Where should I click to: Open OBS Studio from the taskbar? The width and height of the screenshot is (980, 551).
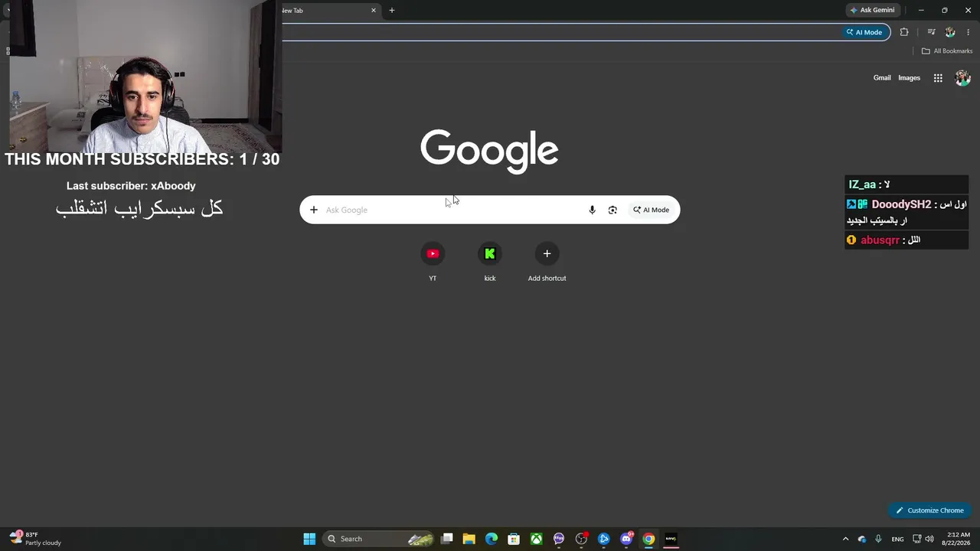(581, 539)
